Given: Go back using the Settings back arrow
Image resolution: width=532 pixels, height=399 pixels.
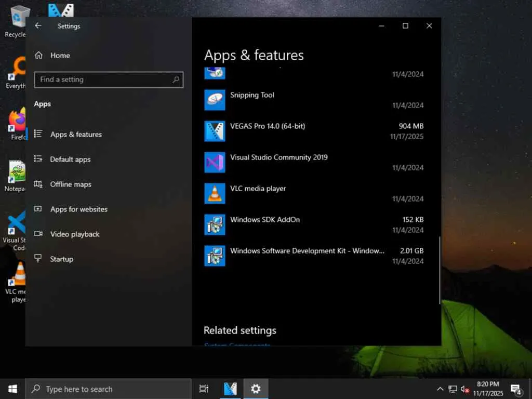Looking at the screenshot, I should coord(38,26).
